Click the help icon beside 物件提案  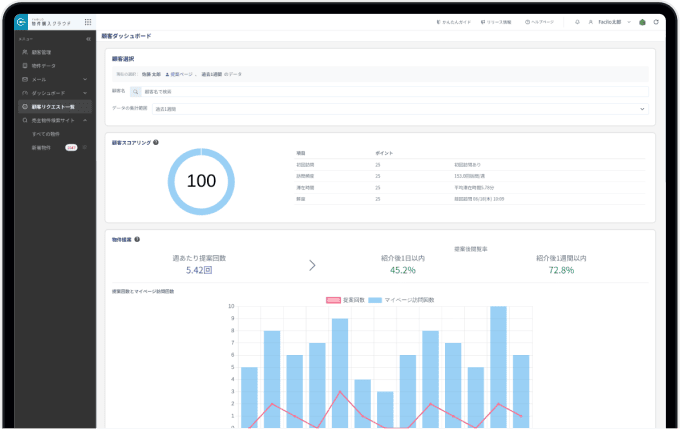pyautogui.click(x=137, y=239)
